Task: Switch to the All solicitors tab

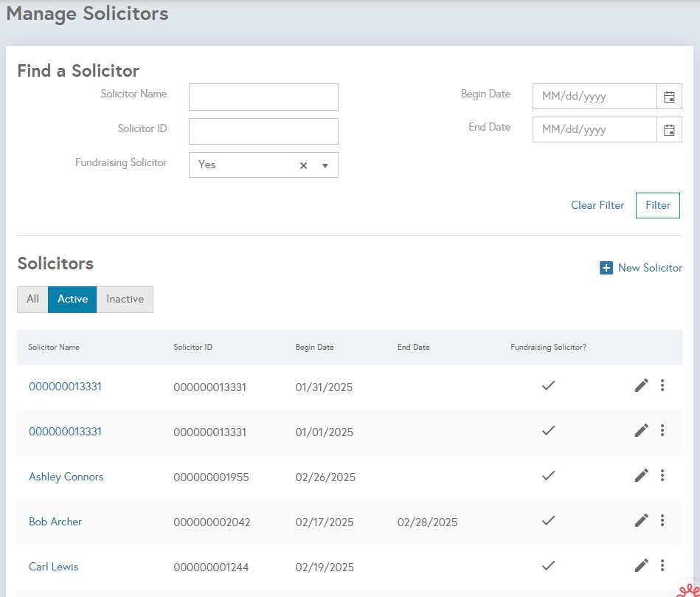Action: 32,299
